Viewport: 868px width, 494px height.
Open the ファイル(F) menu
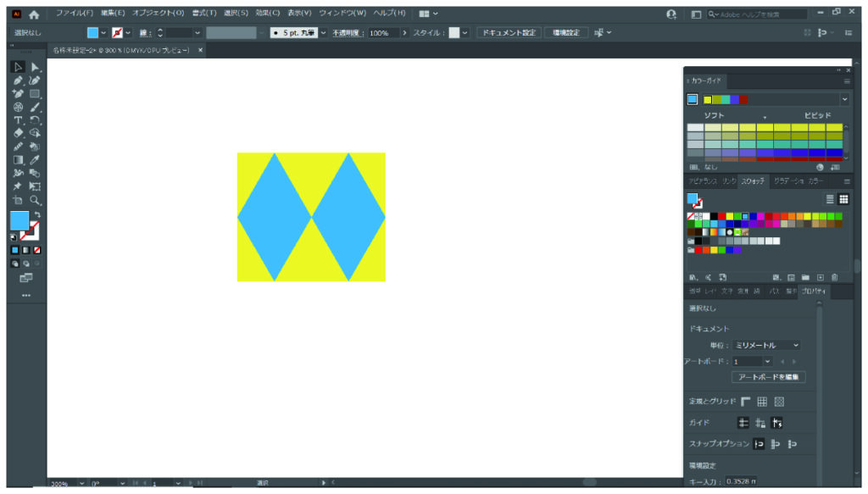click(75, 13)
